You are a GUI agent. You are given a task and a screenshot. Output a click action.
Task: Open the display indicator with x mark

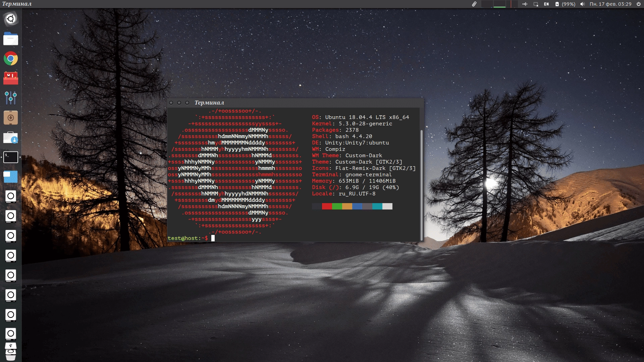(536, 4)
